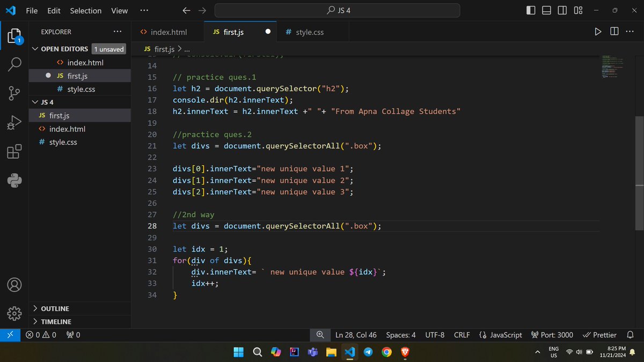Open Google Chrome from the taskbar
644x362 pixels.
(386, 352)
